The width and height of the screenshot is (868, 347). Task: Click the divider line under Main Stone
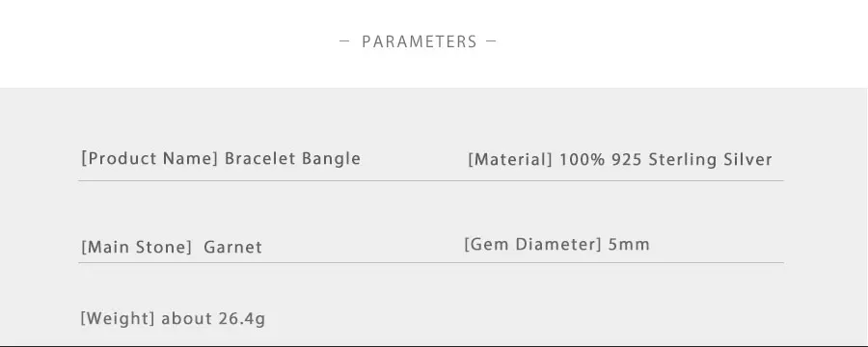(x=431, y=263)
